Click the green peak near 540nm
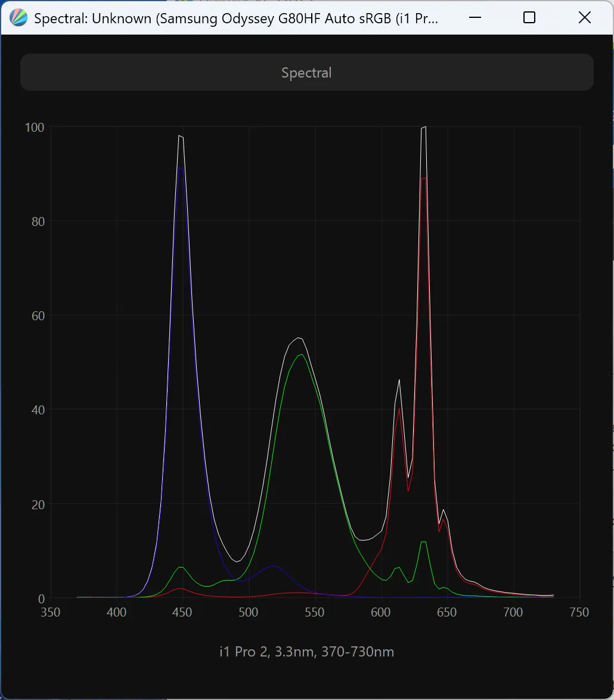Viewport: 614px width, 700px height. tap(301, 354)
